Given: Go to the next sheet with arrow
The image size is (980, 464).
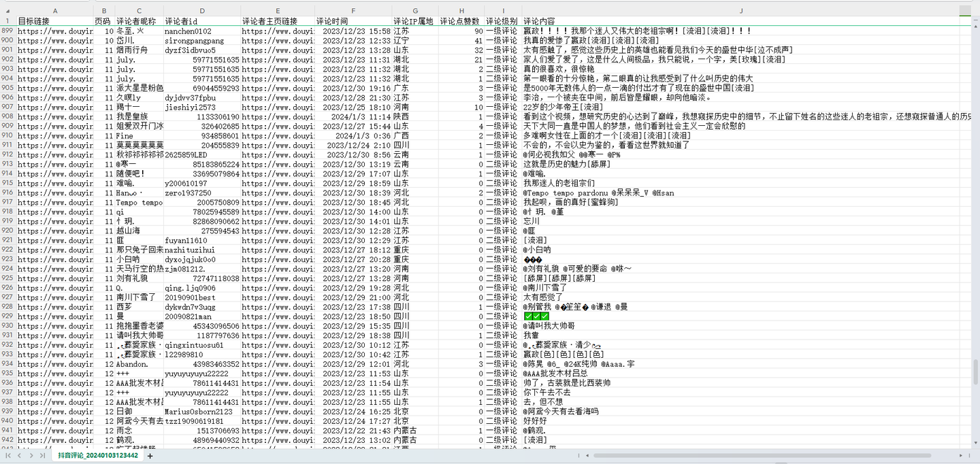Looking at the screenshot, I should [x=31, y=455].
